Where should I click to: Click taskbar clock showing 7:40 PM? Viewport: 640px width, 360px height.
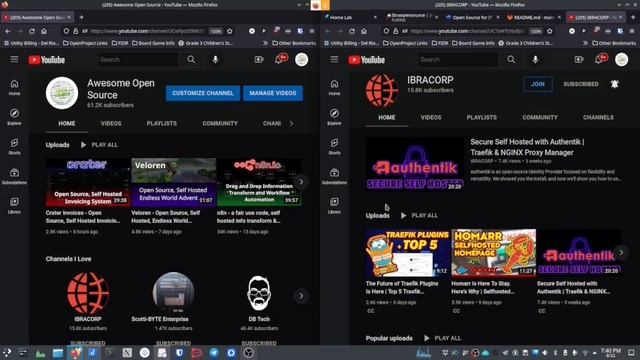611,353
